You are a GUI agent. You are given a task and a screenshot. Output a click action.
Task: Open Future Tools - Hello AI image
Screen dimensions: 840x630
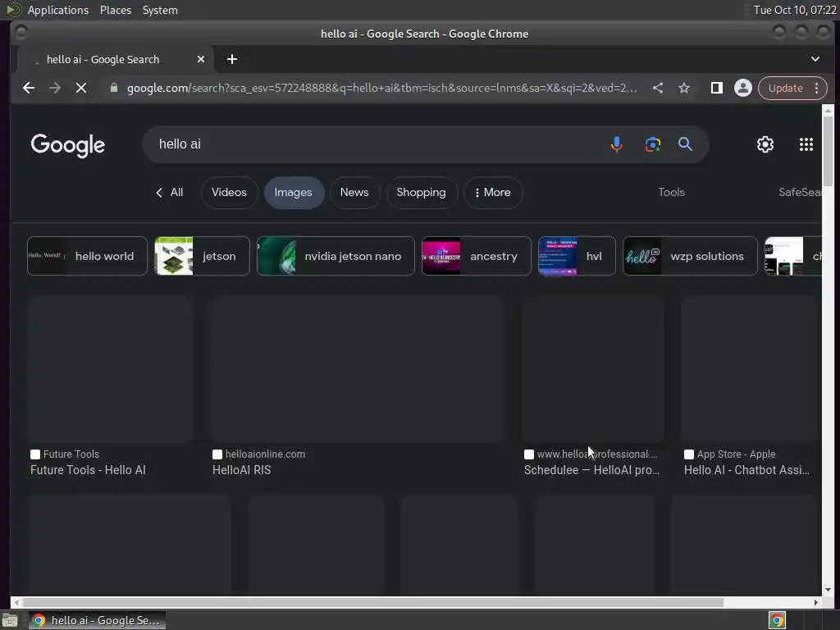pos(111,369)
